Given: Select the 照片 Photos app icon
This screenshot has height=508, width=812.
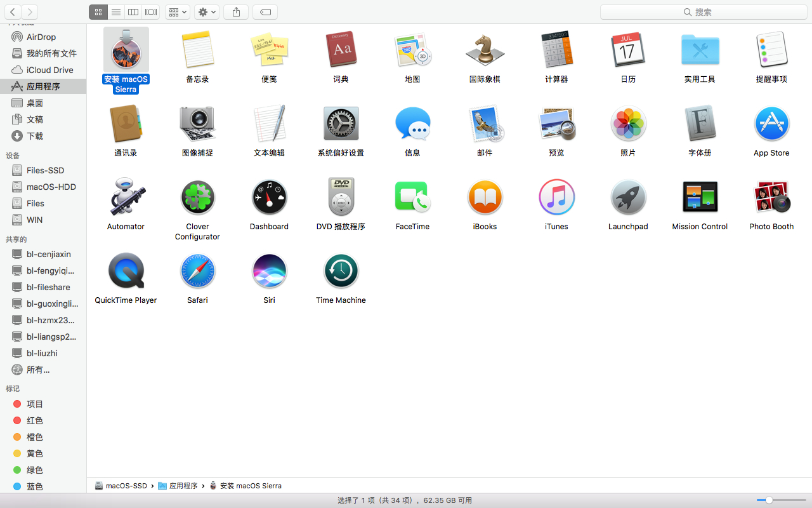Looking at the screenshot, I should click(x=628, y=124).
